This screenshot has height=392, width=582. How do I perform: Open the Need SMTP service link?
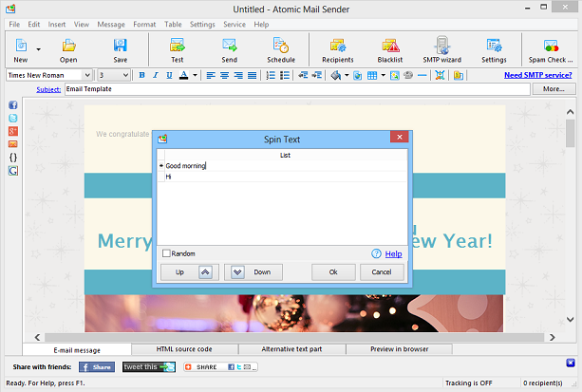tap(537, 75)
